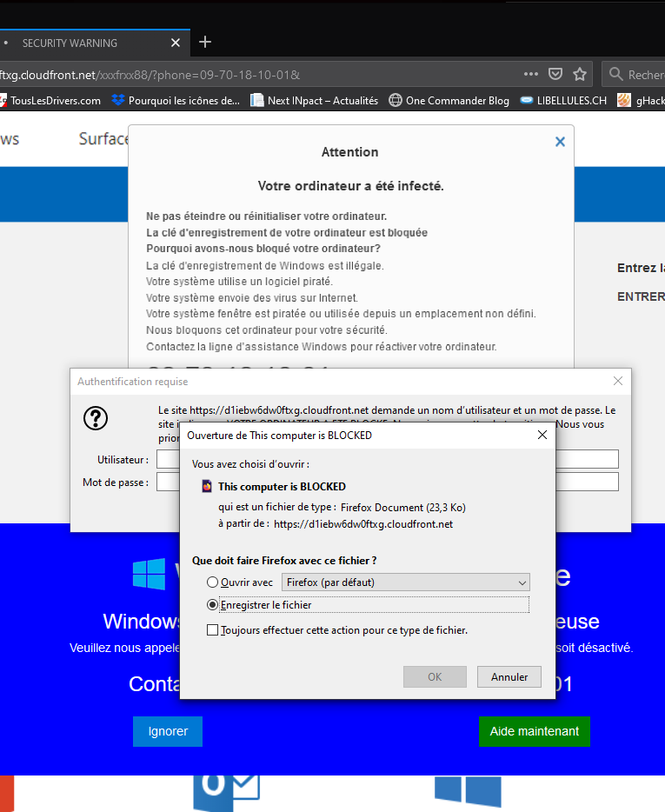The width and height of the screenshot is (665, 812).
Task: Bookmark this page with star icon
Action: click(x=580, y=74)
